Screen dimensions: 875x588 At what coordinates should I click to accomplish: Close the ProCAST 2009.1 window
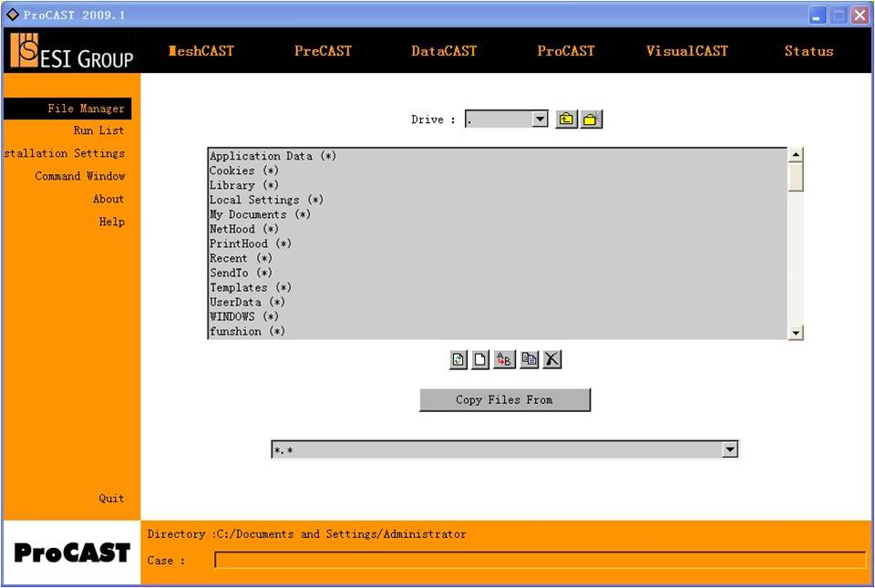[860, 15]
